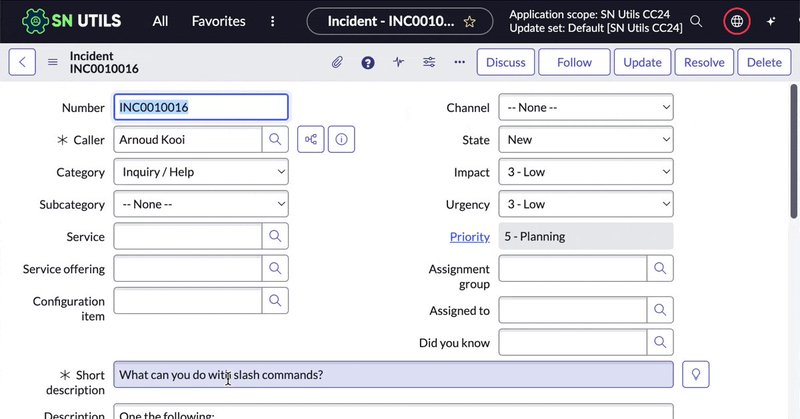Open the globe scope picker icon
This screenshot has height=419, width=800.
[x=737, y=21]
